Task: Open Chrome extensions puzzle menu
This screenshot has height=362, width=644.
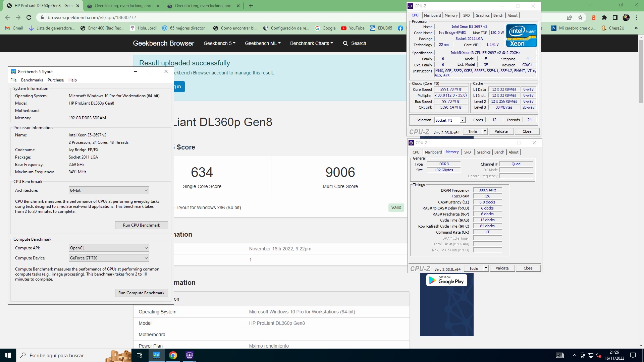Action: pos(604,17)
